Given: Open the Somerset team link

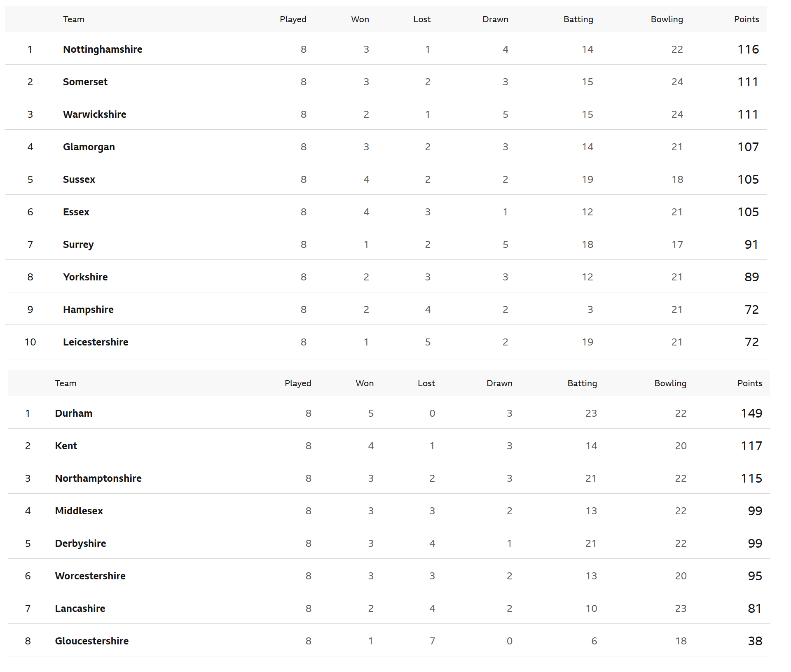Looking at the screenshot, I should [85, 82].
